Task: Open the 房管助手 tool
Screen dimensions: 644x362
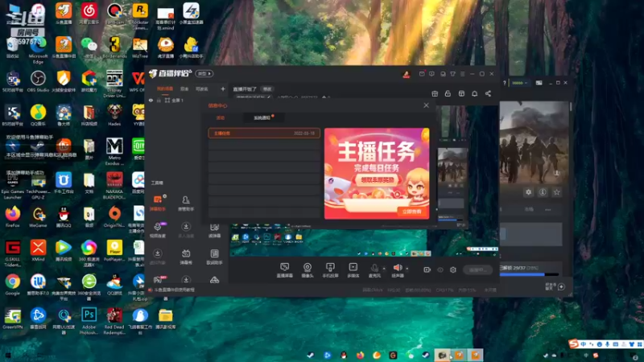Action: click(x=186, y=204)
